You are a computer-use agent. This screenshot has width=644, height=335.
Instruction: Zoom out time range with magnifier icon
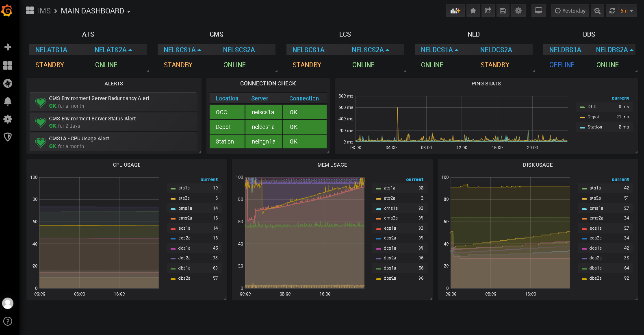coord(597,11)
